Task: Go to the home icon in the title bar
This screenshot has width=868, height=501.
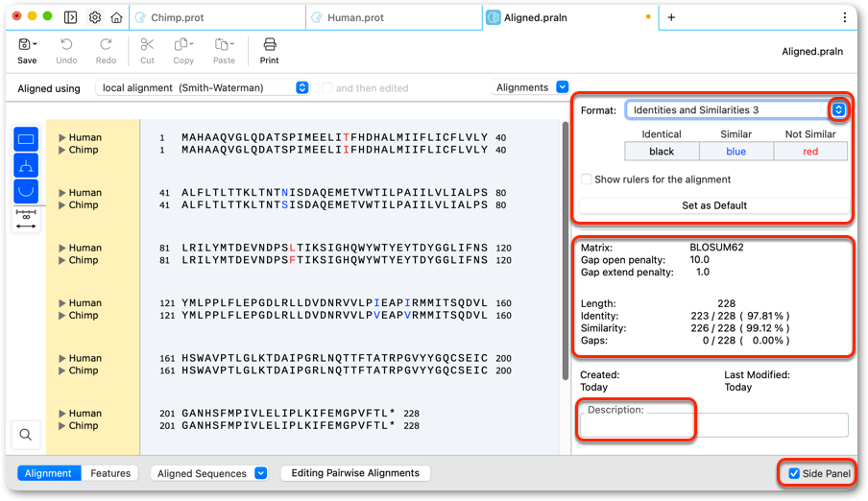Action: [x=116, y=17]
